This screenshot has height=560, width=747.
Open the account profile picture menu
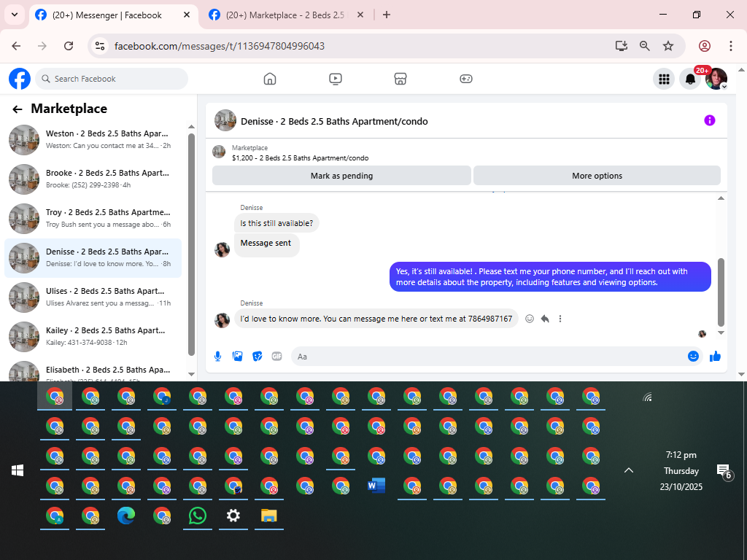(716, 79)
